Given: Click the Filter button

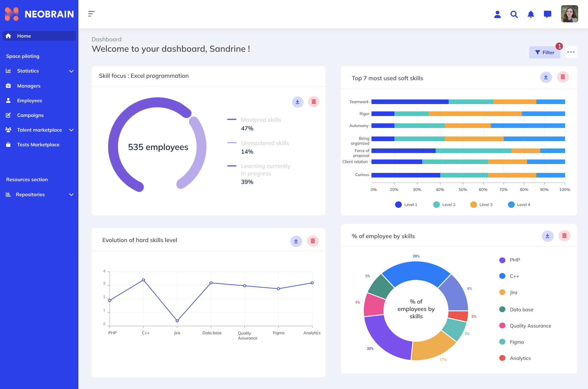Looking at the screenshot, I should [545, 52].
